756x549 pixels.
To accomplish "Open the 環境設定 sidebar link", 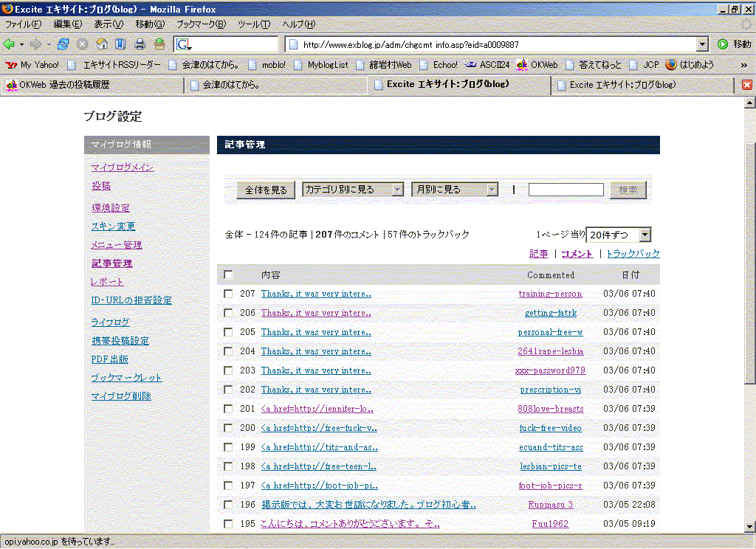I will point(111,208).
